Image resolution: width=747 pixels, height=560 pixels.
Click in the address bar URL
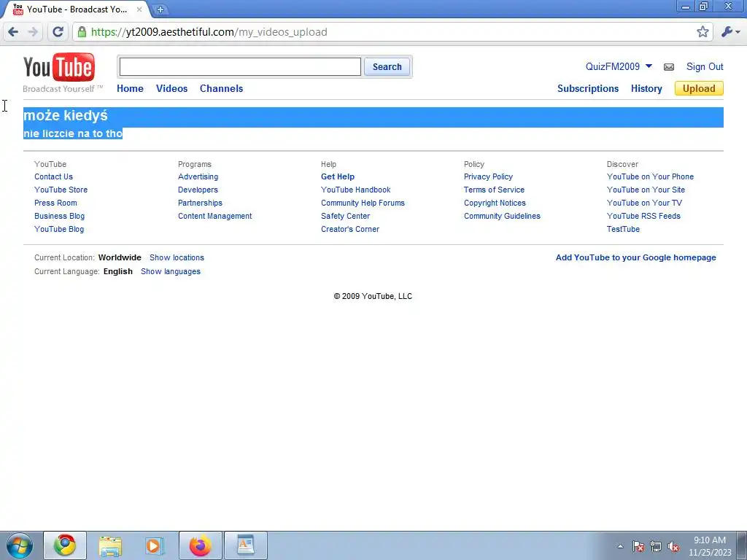click(x=209, y=32)
